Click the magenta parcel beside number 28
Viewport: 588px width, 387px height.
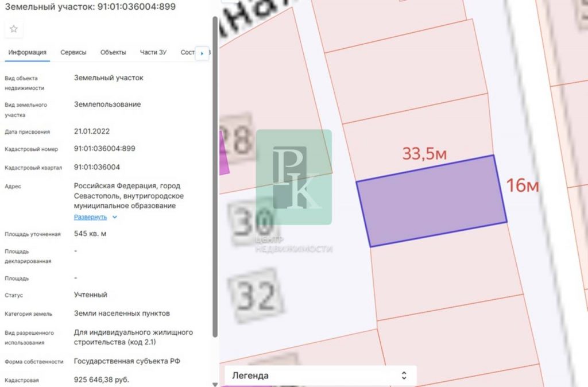[x=224, y=153]
